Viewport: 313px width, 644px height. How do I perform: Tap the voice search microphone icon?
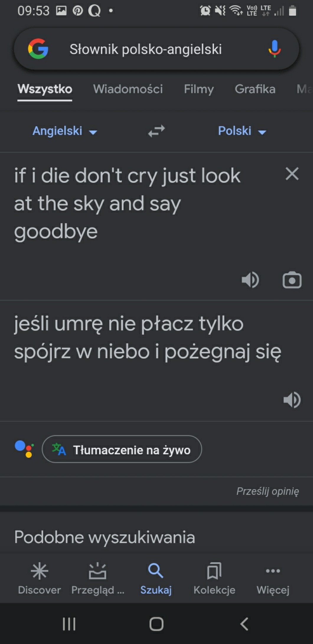click(274, 49)
